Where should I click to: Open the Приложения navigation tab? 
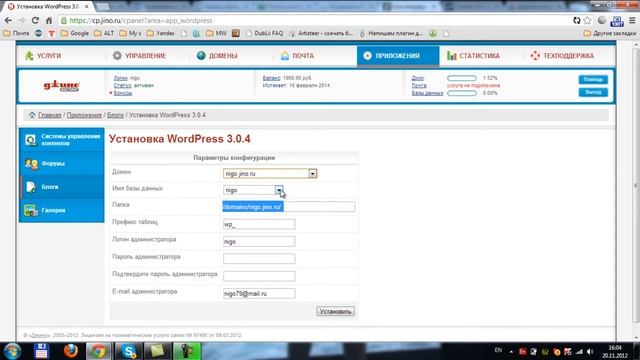(398, 56)
